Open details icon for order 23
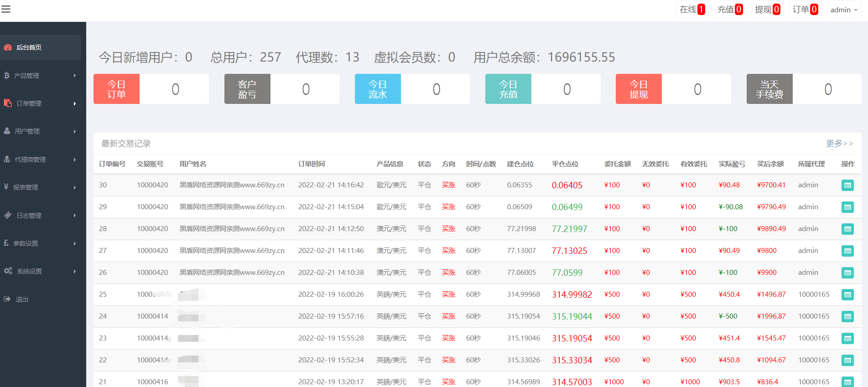This screenshot has height=387, width=868. point(847,338)
